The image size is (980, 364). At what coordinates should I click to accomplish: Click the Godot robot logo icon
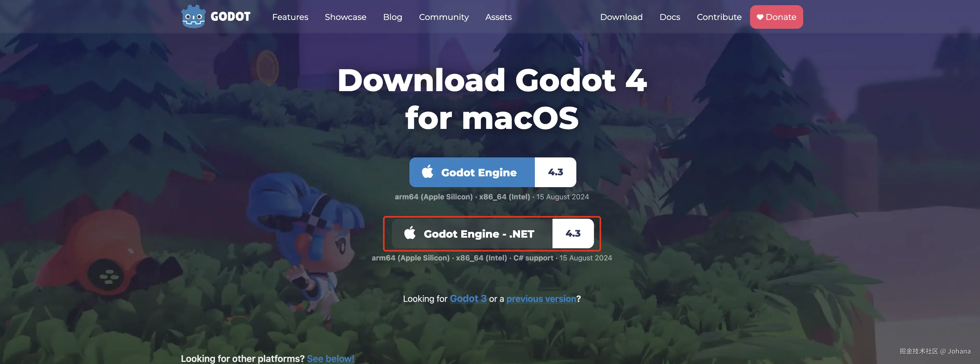point(193,16)
